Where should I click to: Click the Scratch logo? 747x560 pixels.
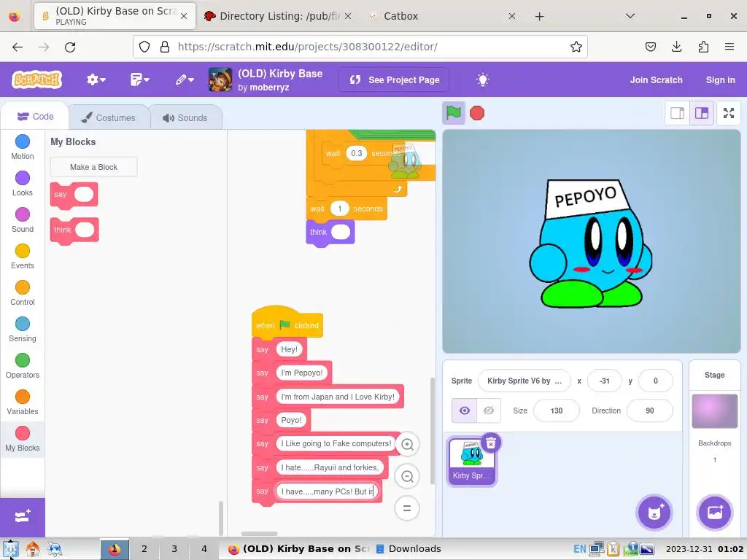pyautogui.click(x=37, y=79)
